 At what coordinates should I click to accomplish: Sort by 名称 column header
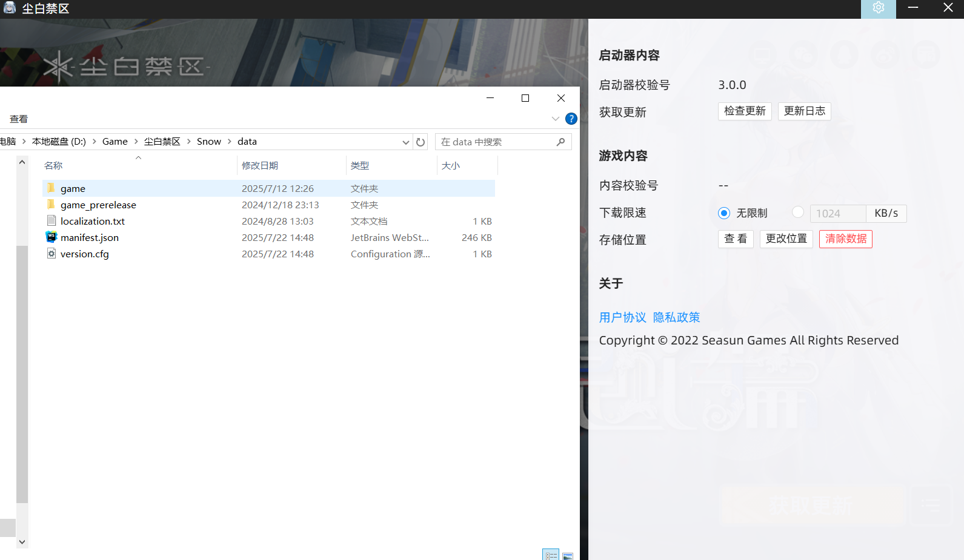[53, 165]
